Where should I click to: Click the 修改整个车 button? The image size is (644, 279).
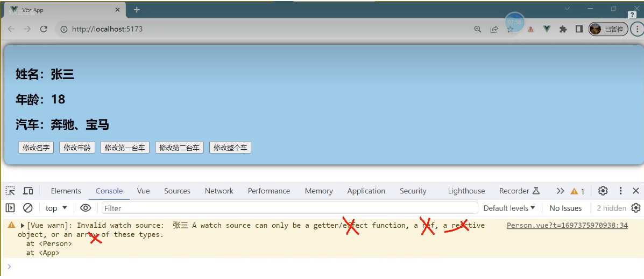point(230,148)
